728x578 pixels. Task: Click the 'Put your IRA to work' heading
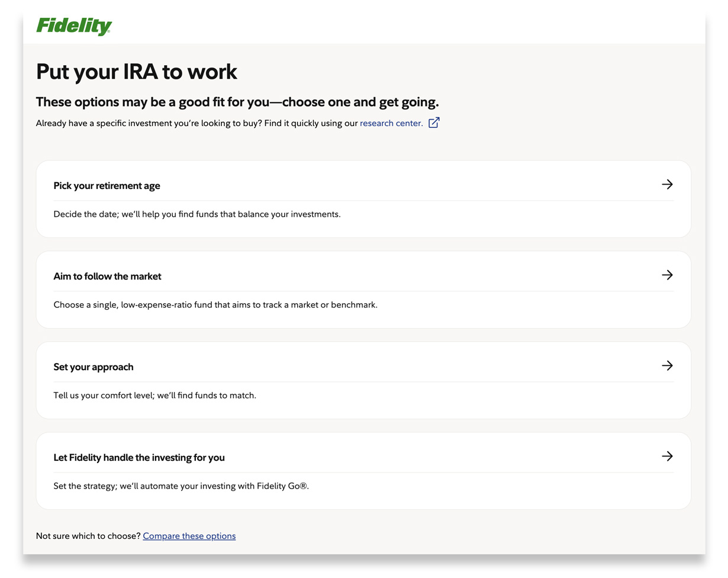[137, 72]
